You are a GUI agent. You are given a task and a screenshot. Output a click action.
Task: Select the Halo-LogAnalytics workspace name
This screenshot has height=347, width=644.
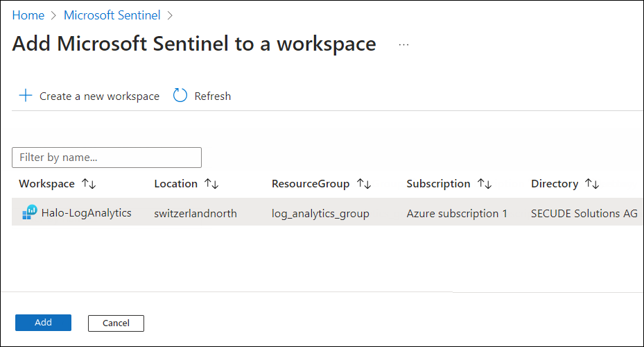(86, 213)
